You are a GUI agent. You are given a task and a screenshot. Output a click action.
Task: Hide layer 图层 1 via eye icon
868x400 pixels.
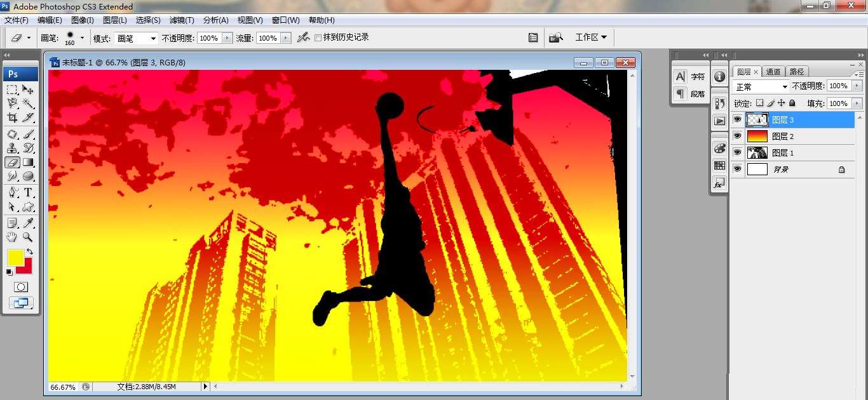coord(737,152)
